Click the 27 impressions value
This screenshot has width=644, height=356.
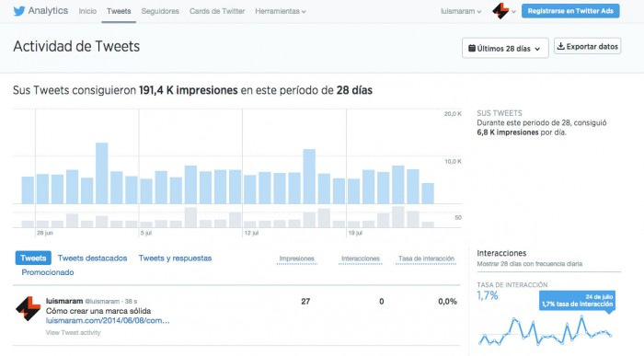point(305,302)
